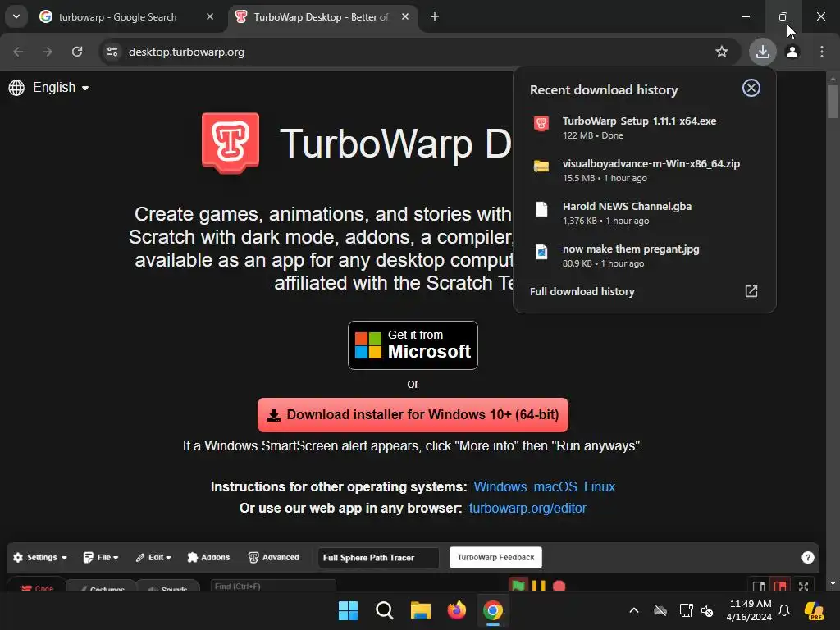This screenshot has width=840, height=630.
Task: Open now make them pregant.jpg download
Action: [645, 256]
